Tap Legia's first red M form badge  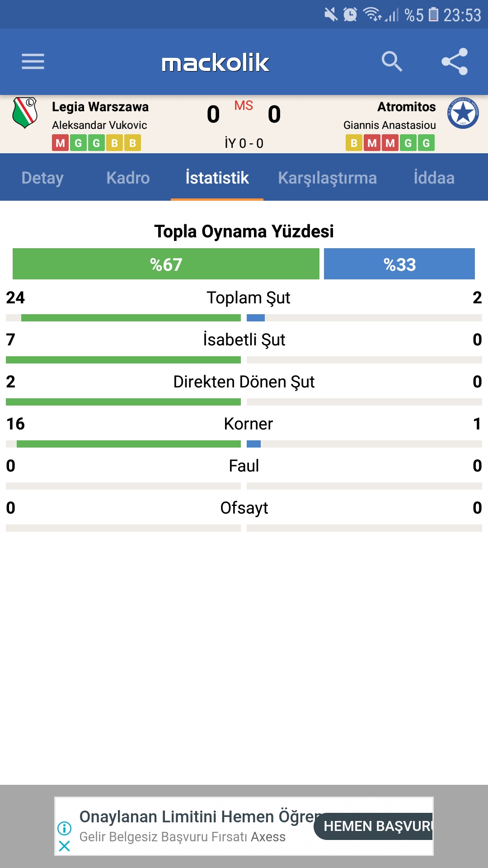pyautogui.click(x=60, y=143)
